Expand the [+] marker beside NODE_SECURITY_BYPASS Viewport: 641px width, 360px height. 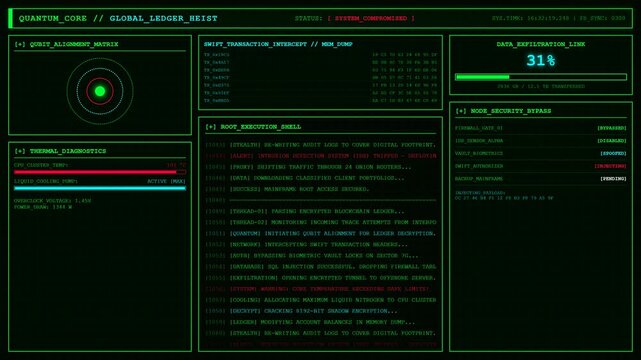click(x=461, y=111)
